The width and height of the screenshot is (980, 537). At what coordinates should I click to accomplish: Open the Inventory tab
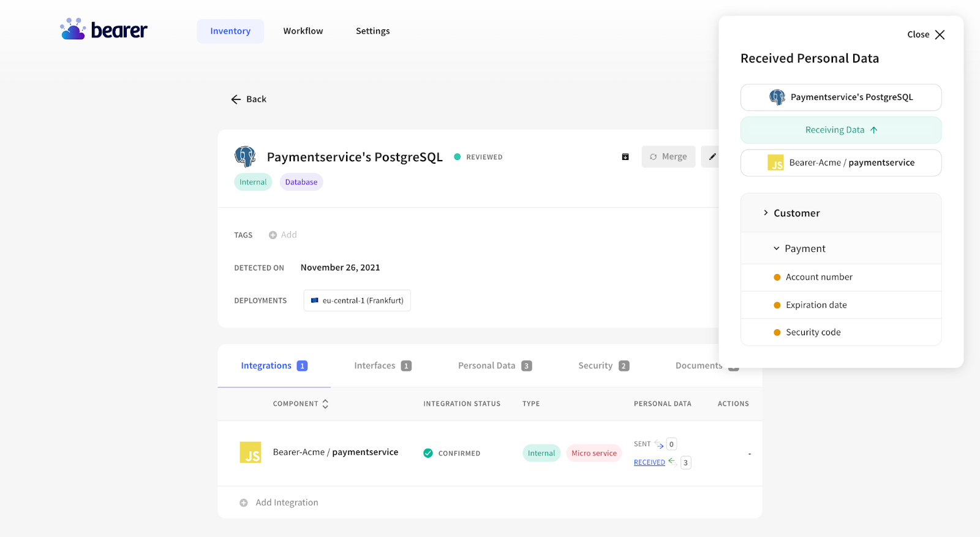coord(230,31)
